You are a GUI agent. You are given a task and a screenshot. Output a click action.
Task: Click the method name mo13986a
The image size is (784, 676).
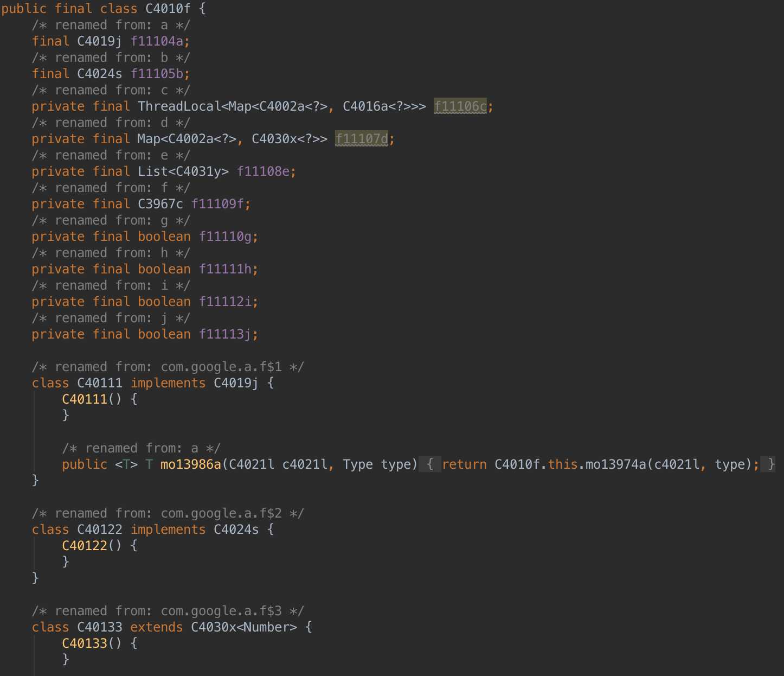tap(191, 464)
